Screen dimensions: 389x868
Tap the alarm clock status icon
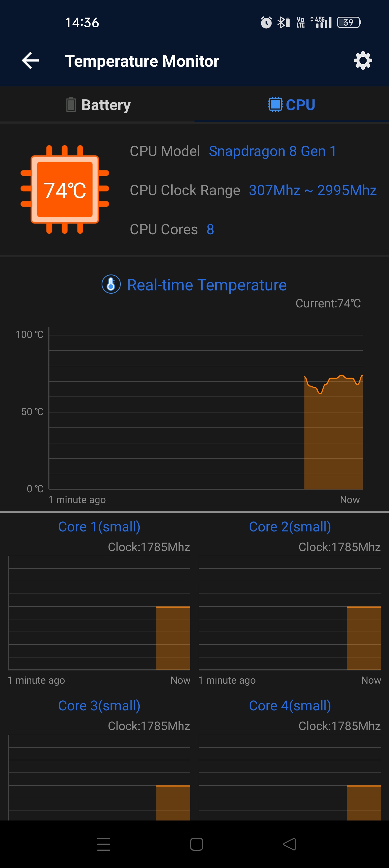point(266,23)
